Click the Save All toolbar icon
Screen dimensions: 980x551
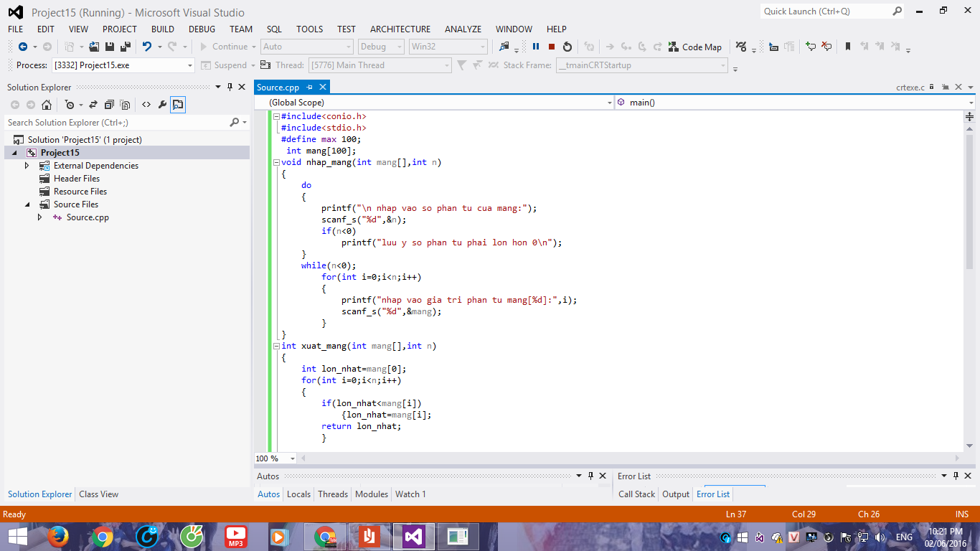126,47
